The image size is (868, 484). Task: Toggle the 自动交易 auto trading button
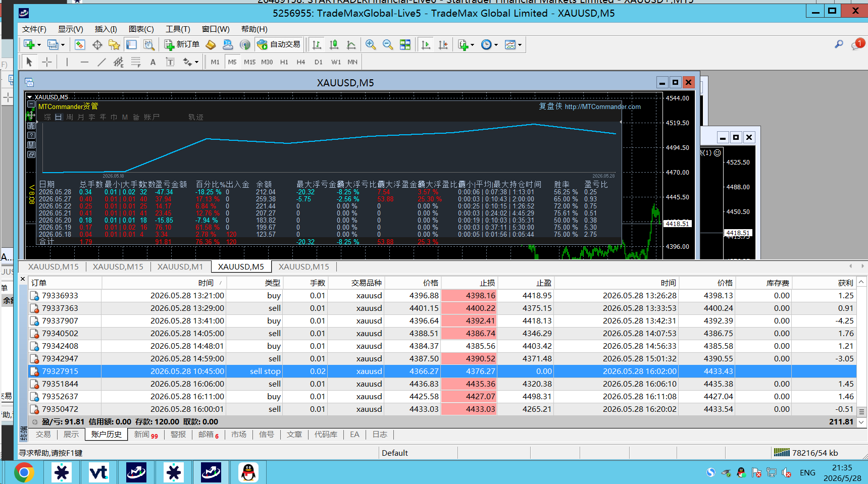coord(279,44)
